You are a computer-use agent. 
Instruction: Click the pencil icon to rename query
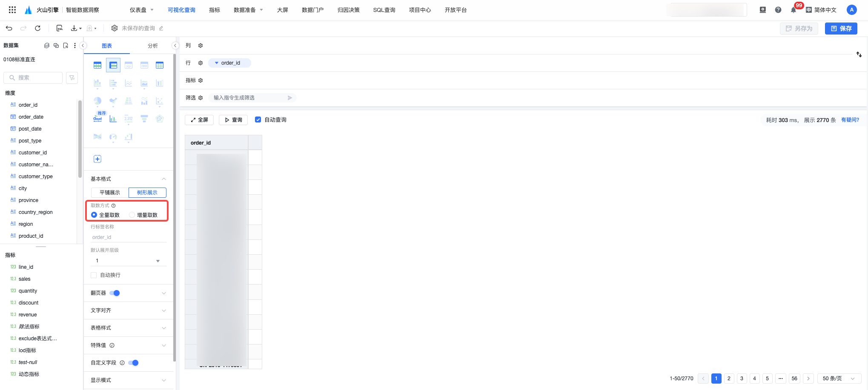pyautogui.click(x=161, y=28)
